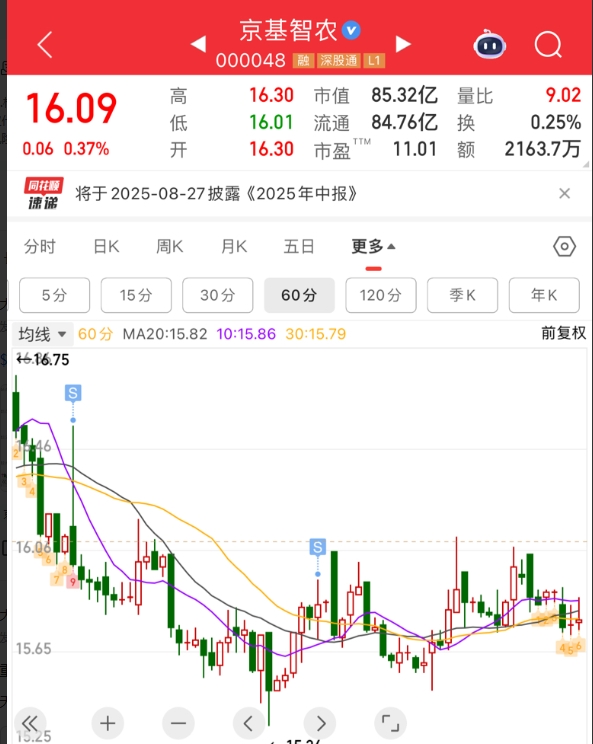Image resolution: width=593 pixels, height=744 pixels.
Task: Zoom out chart with minus button
Action: [178, 723]
